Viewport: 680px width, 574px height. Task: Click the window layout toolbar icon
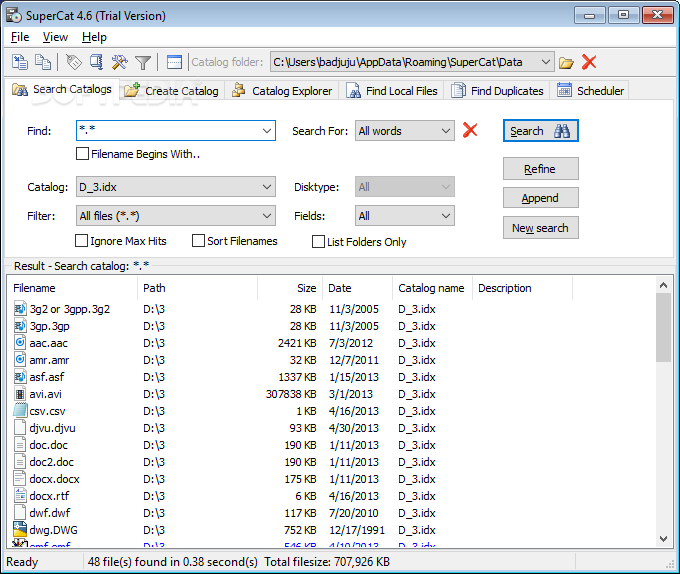coord(174,62)
